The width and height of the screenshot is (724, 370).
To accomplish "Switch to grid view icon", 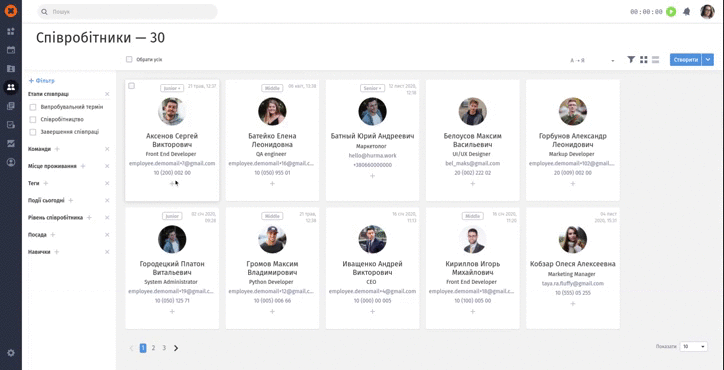I will click(644, 60).
